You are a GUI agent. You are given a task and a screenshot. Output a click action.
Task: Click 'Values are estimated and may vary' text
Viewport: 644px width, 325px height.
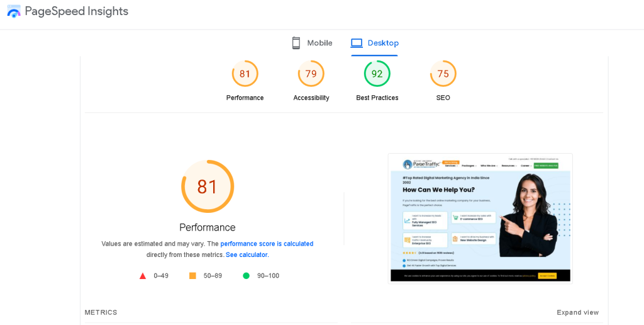pyautogui.click(x=152, y=244)
